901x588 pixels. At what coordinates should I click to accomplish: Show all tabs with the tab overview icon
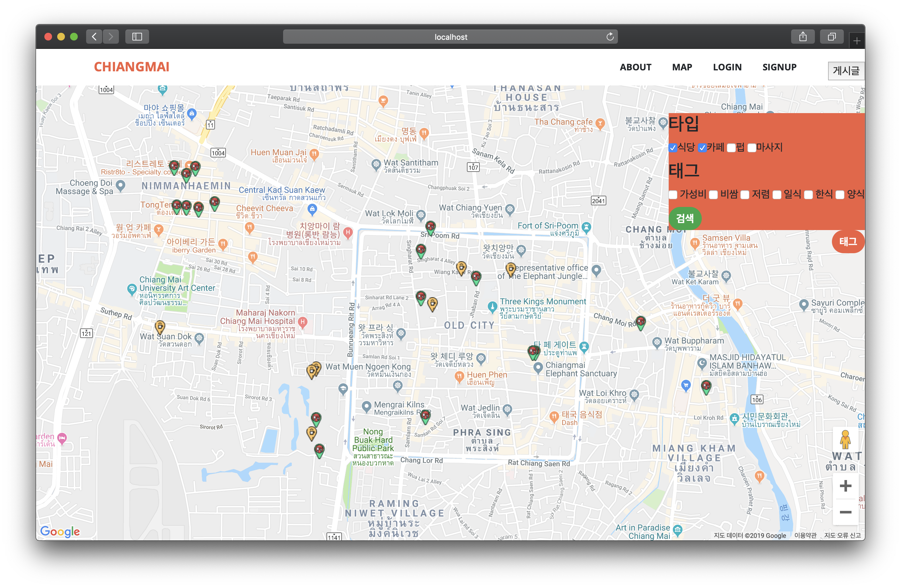point(831,37)
